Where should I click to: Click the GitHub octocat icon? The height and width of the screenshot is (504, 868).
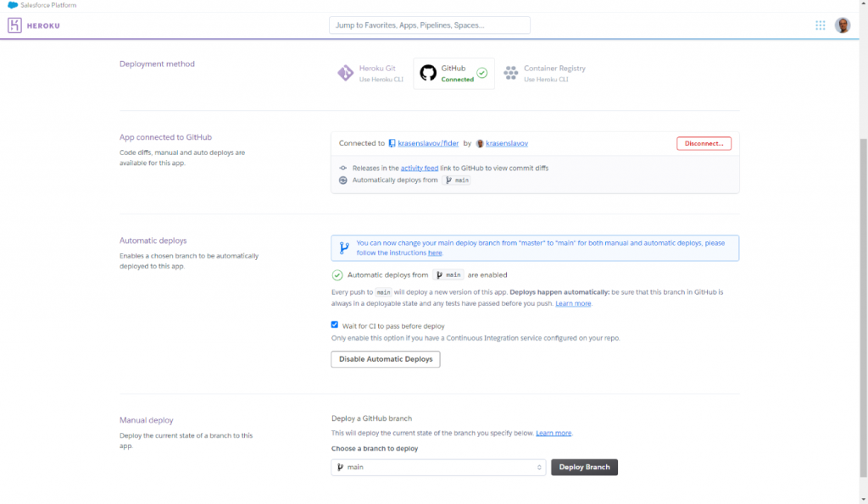coord(428,74)
